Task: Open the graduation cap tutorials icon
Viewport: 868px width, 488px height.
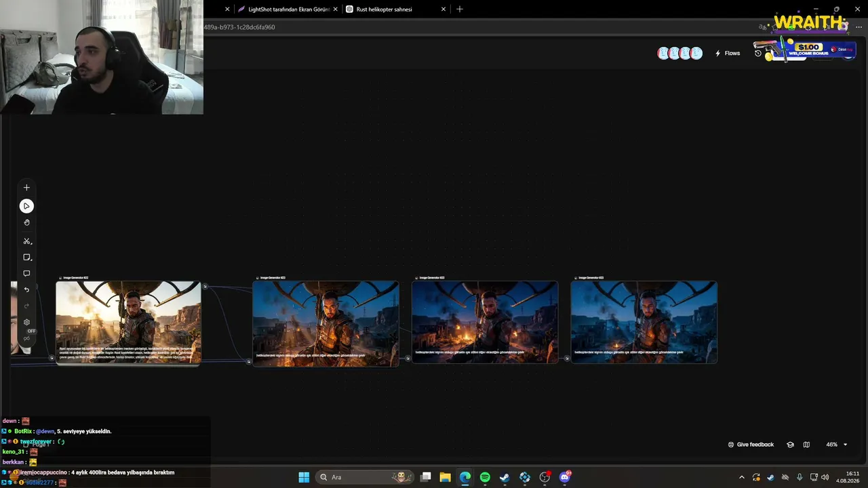Action: 790,445
